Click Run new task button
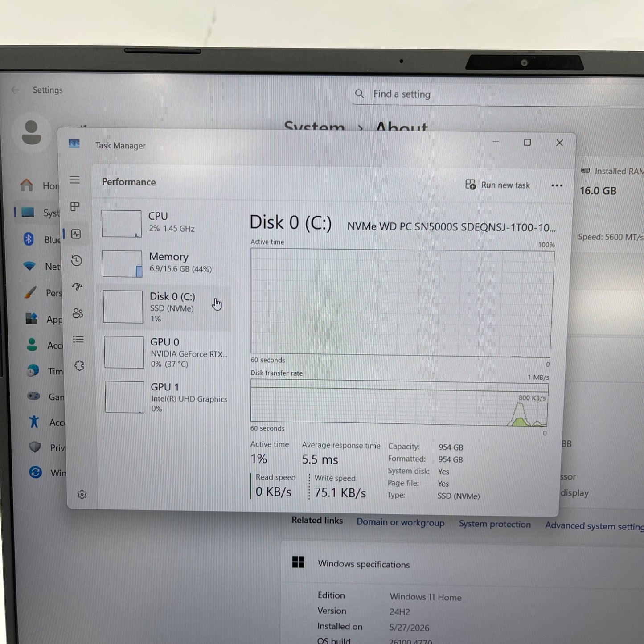 click(498, 185)
